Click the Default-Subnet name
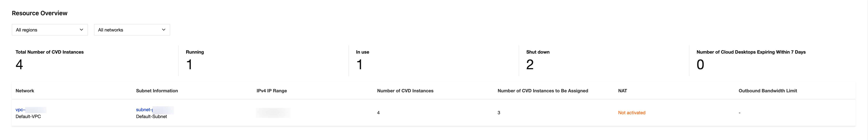This screenshot has height=140, width=868. tap(151, 116)
